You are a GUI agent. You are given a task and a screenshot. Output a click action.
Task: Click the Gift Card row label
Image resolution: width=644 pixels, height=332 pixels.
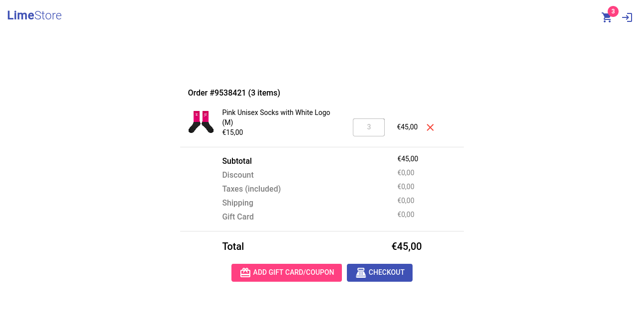238,217
